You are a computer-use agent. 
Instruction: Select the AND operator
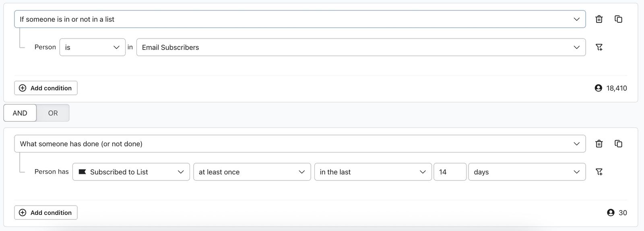tap(20, 113)
